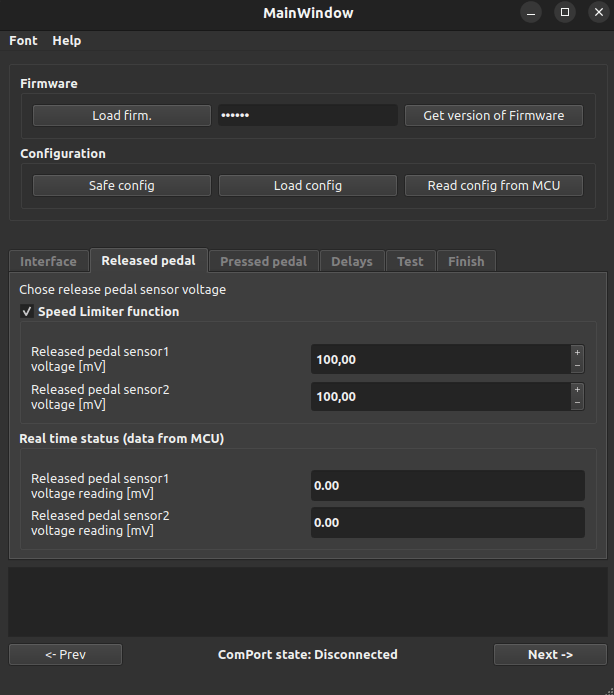Click Safe config button
614x695 pixels.
[x=122, y=186]
